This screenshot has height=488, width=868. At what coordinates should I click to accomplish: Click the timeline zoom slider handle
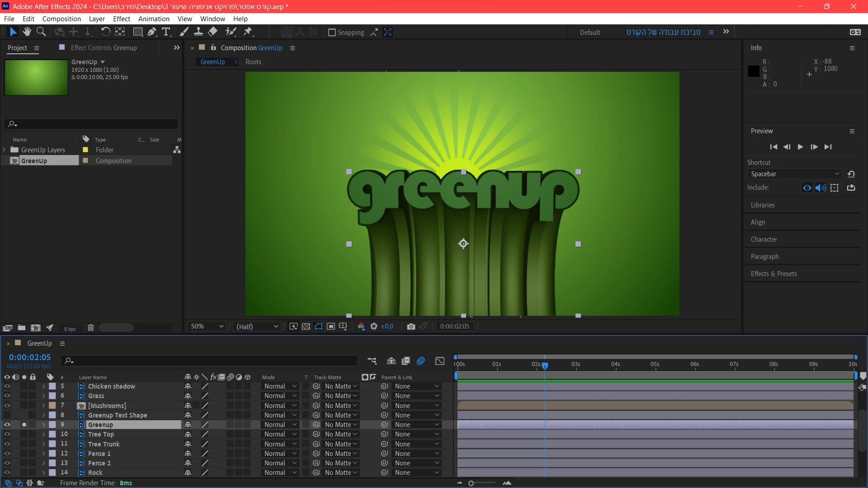coord(471,483)
